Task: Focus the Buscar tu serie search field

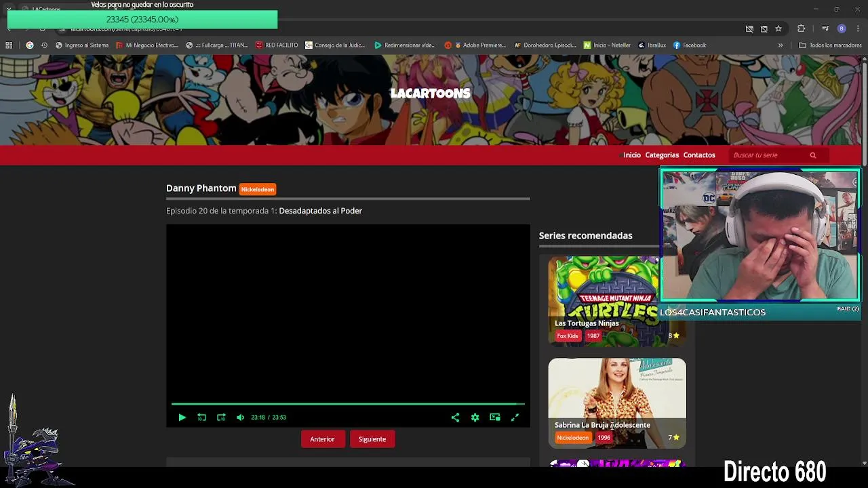Action: 769,155
